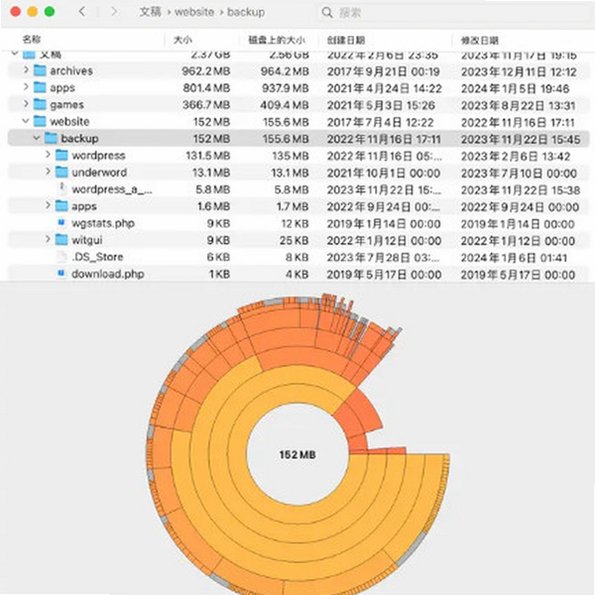The height and width of the screenshot is (595, 595).
Task: Collapse the website folder
Action: (x=26, y=121)
